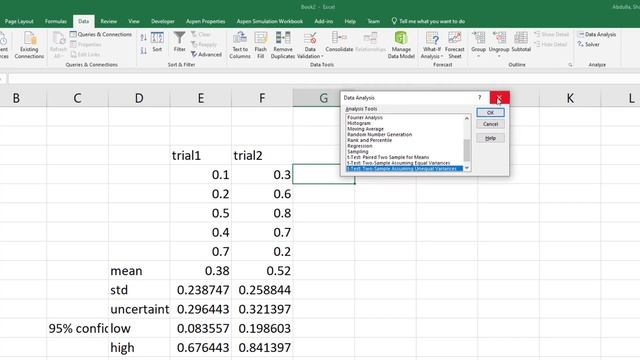This screenshot has height=360, width=640.
Task: Open the Team tab
Action: tap(373, 21)
